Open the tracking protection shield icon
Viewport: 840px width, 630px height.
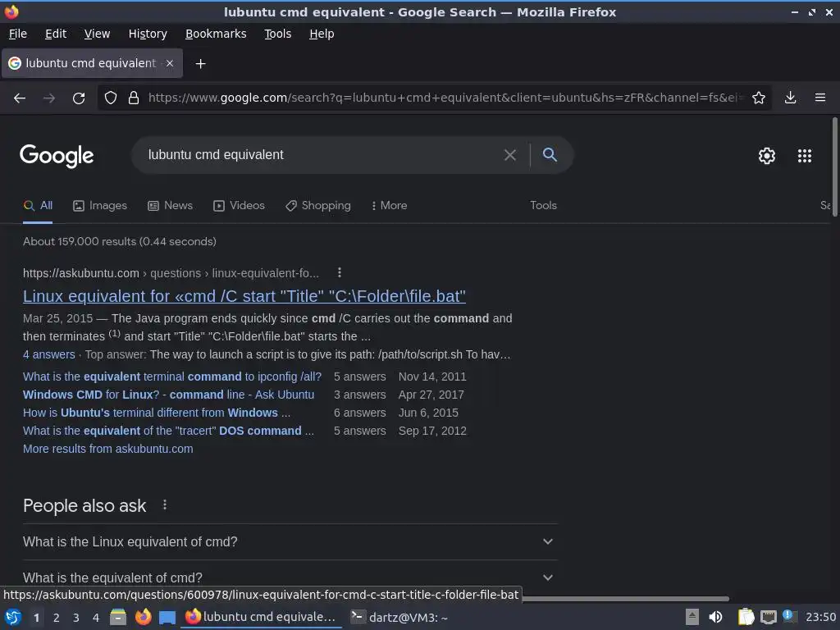(111, 98)
